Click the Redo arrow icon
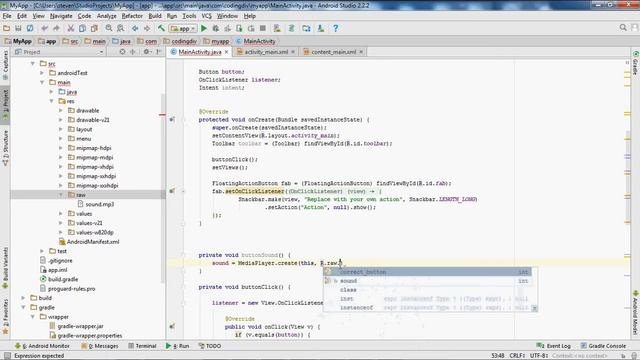The width and height of the screenshot is (640, 360). click(56, 28)
